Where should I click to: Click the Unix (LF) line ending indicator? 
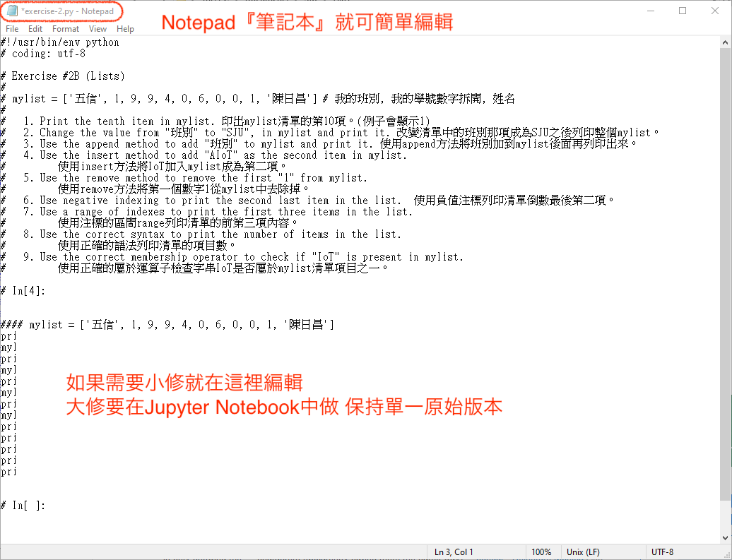(x=582, y=552)
